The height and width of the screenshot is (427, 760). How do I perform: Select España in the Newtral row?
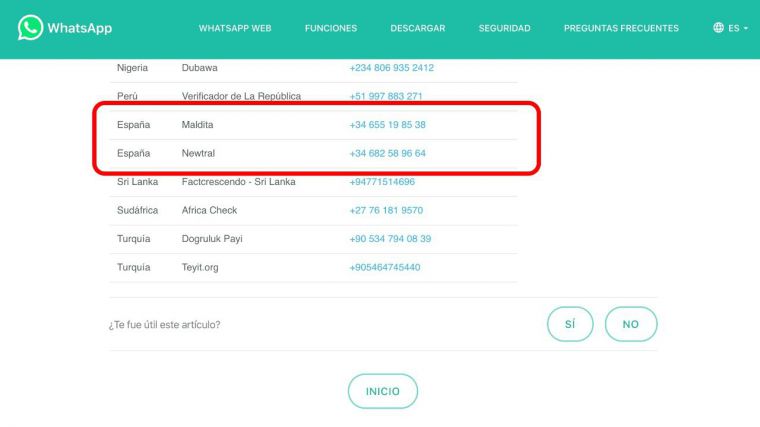click(133, 153)
